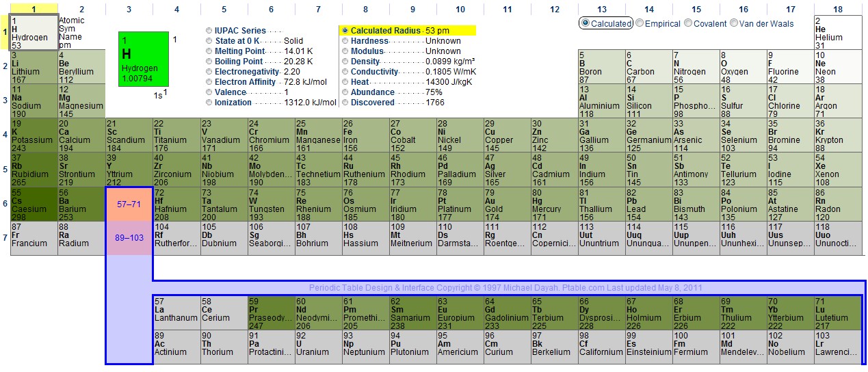
Task: Open the Hydrogen element cell
Action: tap(34, 33)
